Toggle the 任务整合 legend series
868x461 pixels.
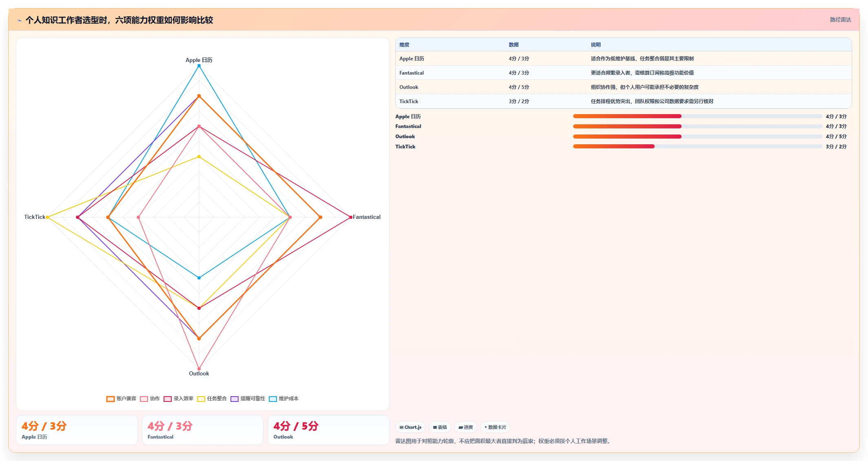click(x=212, y=399)
